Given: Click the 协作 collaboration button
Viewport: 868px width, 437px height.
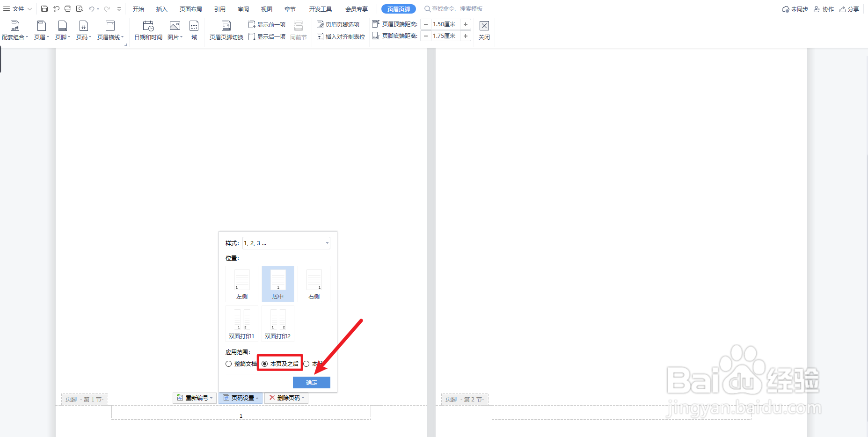Looking at the screenshot, I should (824, 9).
